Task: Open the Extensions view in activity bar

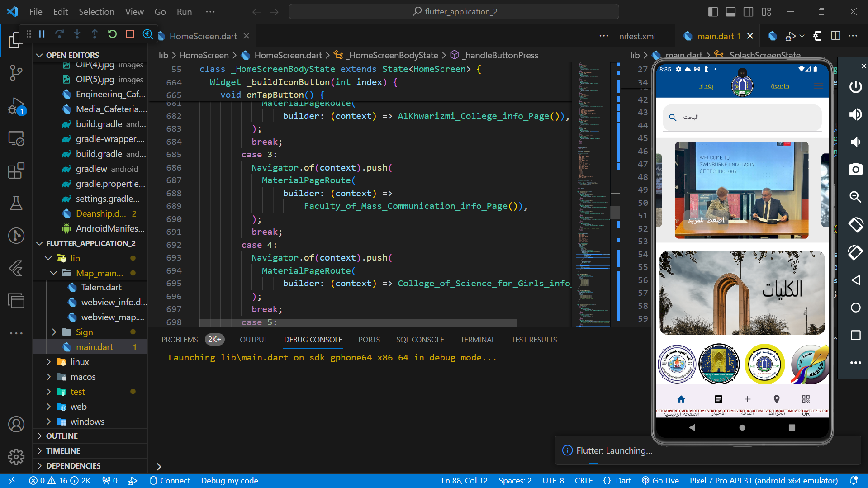Action: click(16, 171)
